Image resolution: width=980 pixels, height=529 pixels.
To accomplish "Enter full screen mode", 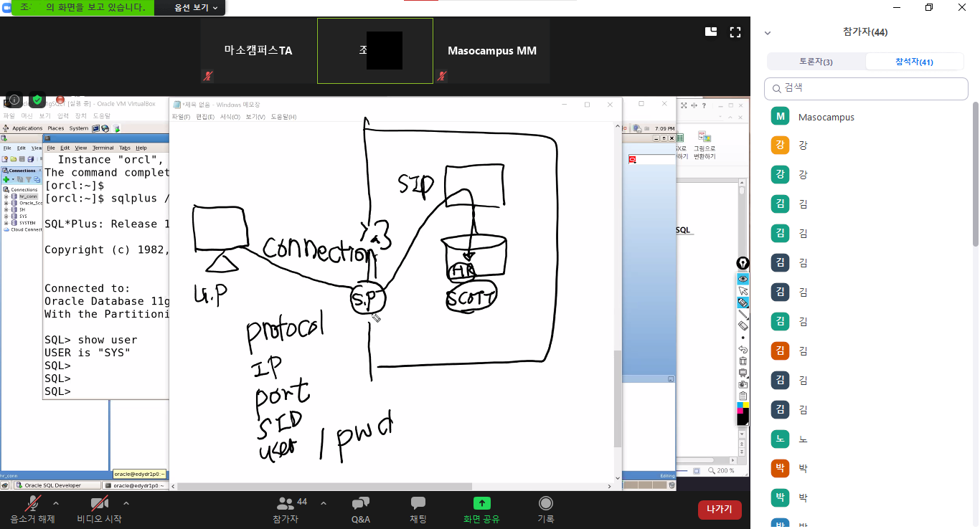I will [x=735, y=32].
